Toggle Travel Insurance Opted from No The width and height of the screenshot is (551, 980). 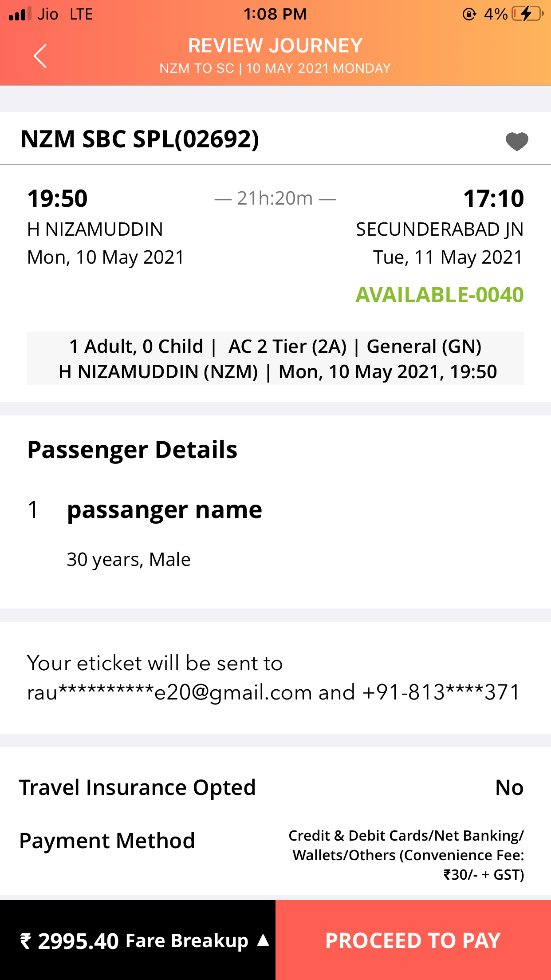(x=508, y=787)
